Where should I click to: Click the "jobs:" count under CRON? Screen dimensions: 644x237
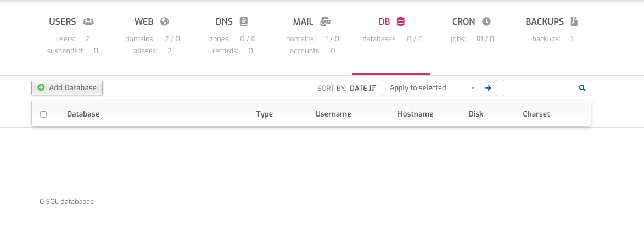click(472, 39)
